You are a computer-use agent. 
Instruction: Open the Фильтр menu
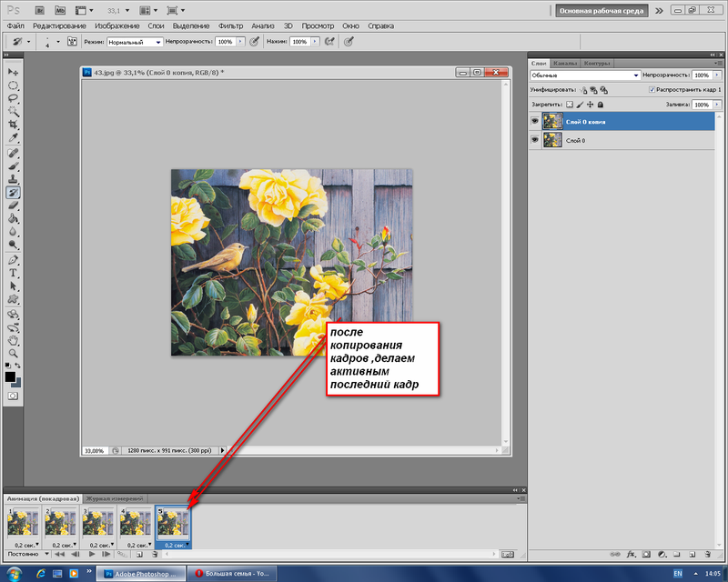pos(231,26)
